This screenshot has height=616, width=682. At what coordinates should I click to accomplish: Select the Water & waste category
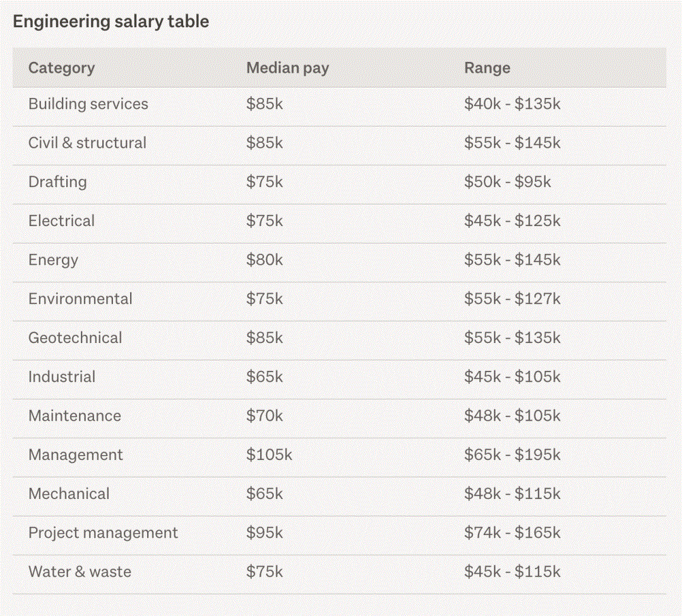(x=80, y=572)
